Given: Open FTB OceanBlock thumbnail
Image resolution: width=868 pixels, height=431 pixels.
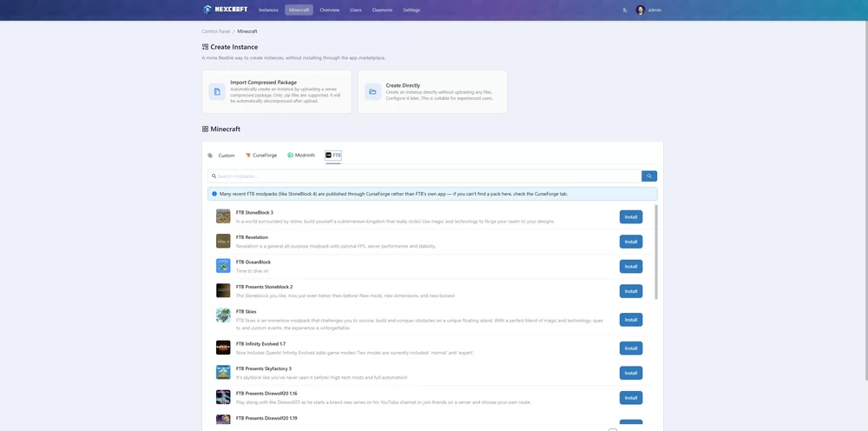Looking at the screenshot, I should point(223,266).
